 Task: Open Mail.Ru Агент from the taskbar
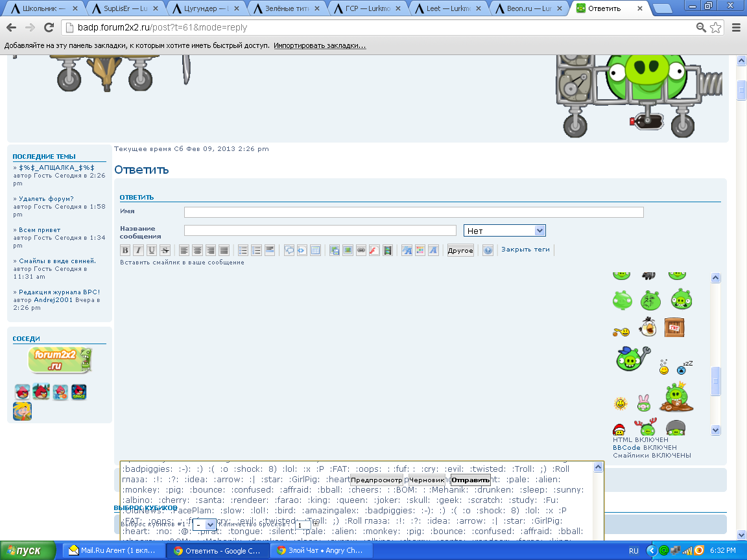pos(112,550)
